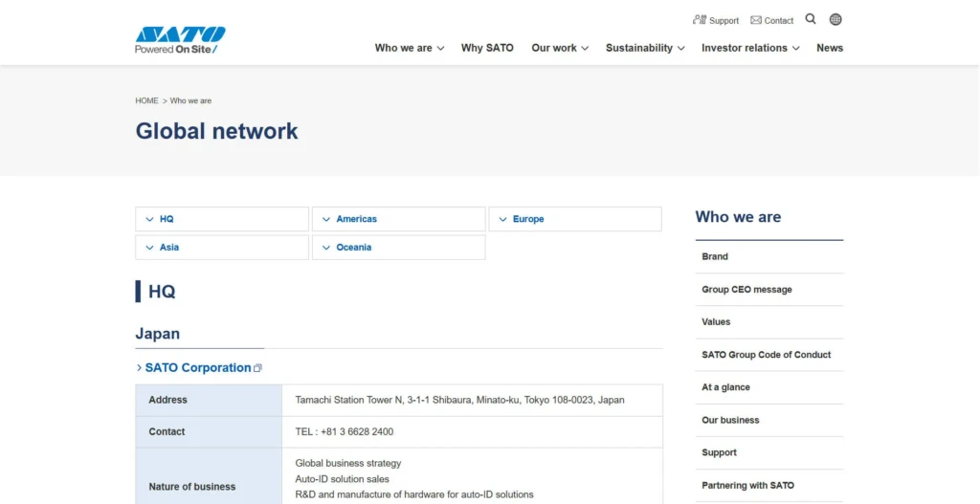The width and height of the screenshot is (980, 504).
Task: Jump to the HQ section anchor
Action: 222,219
